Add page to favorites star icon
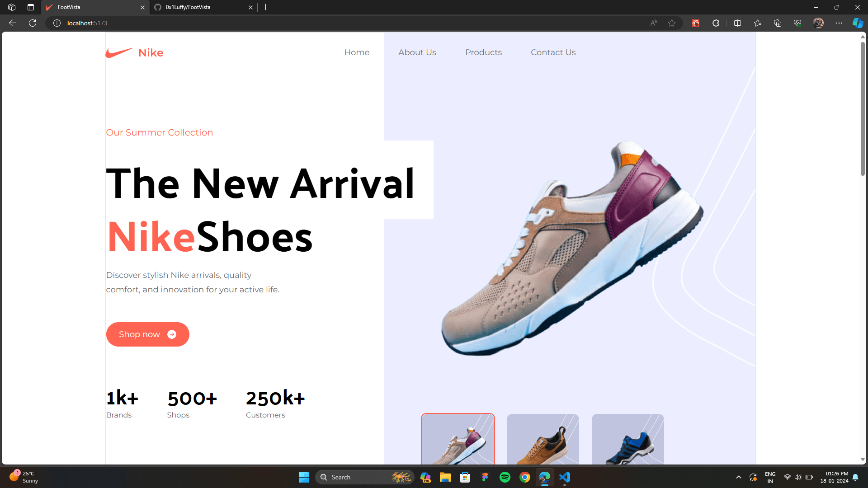The height and width of the screenshot is (488, 868). (x=672, y=23)
